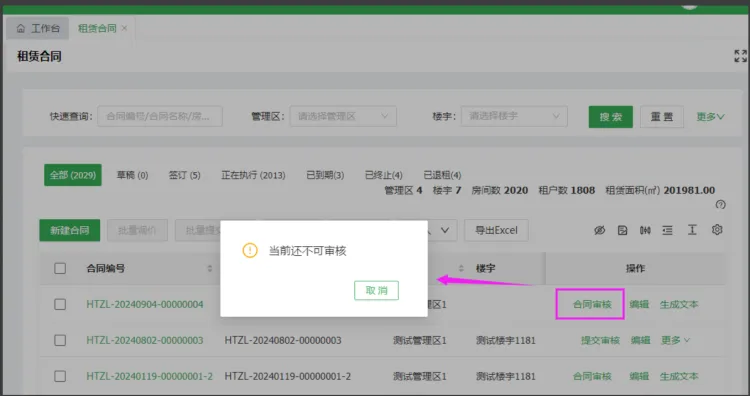Click 测试管理区1 in HTZL-20240119-00000001-2 row
750x396 pixels.
pos(419,376)
